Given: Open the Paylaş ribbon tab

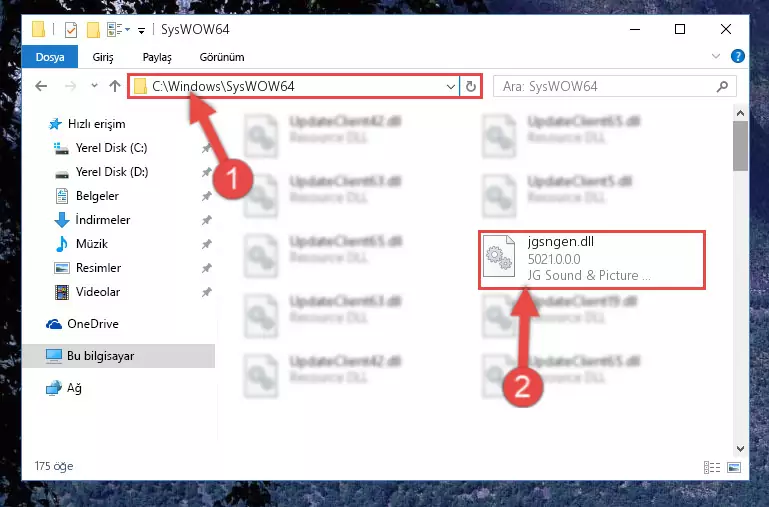Looking at the screenshot, I should [157, 57].
